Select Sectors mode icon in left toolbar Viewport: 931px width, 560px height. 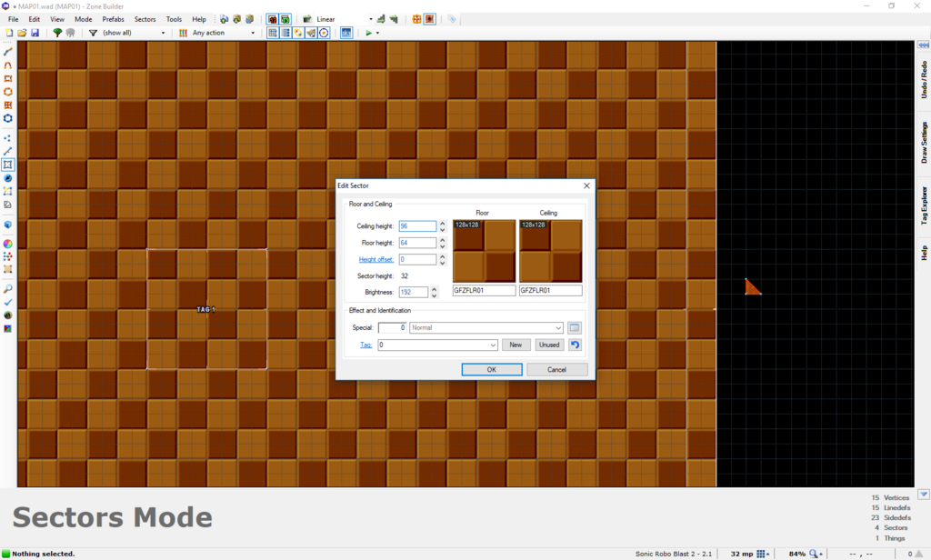click(8, 165)
